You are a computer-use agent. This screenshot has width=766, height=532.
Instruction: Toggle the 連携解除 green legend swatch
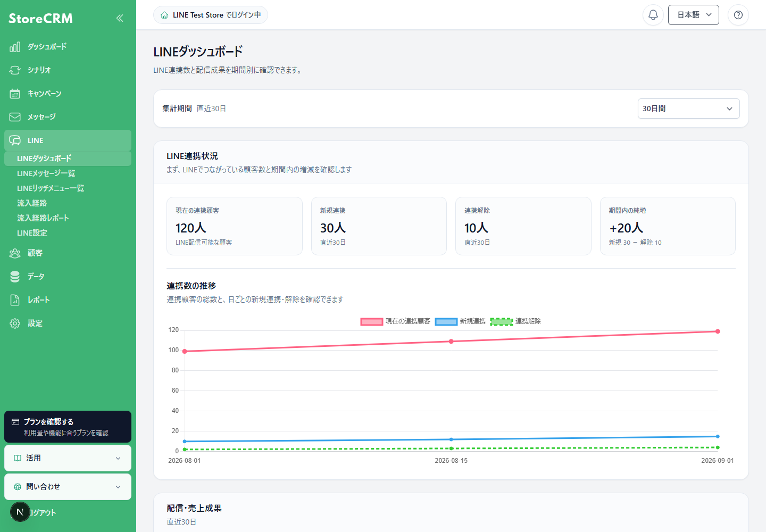502,321
